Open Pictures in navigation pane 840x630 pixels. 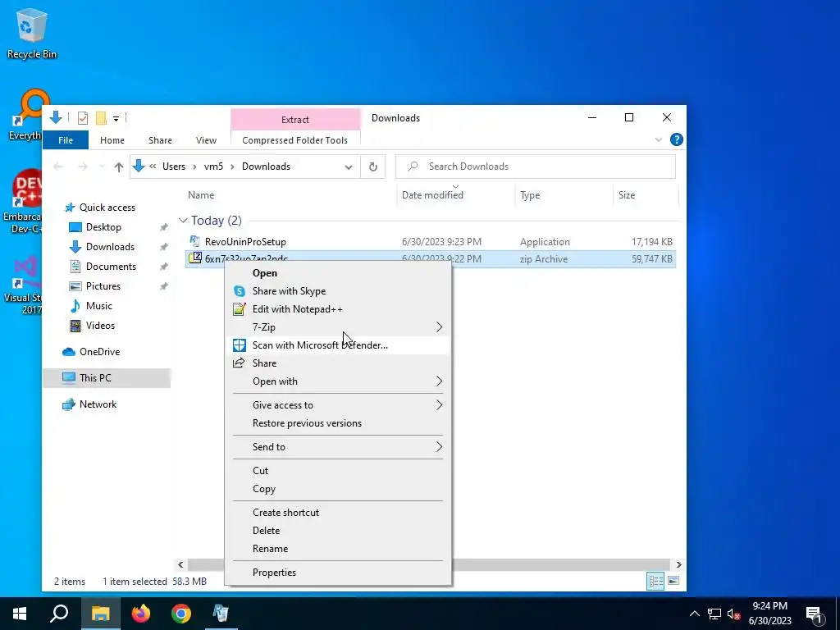(103, 286)
